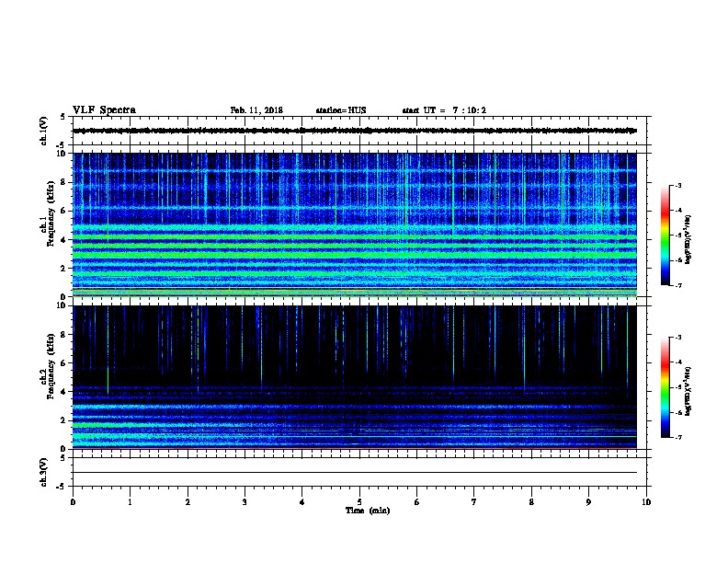Viewport: 728px width, 563px height.
Task: Click the "2" kHz tick on ch.2 spectrogram axis
Action: tap(63, 420)
